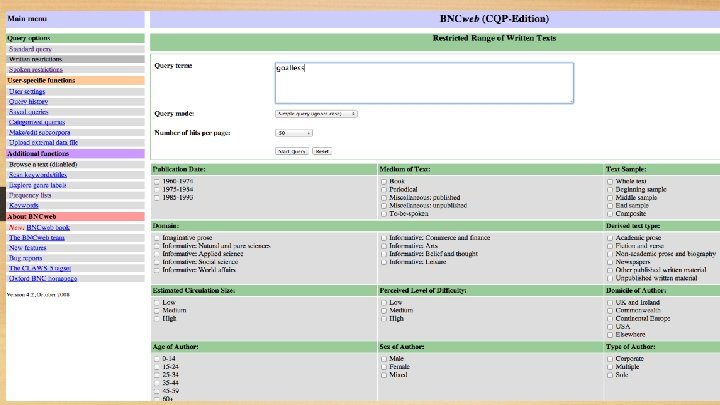Click the Reset button

pos(322,151)
